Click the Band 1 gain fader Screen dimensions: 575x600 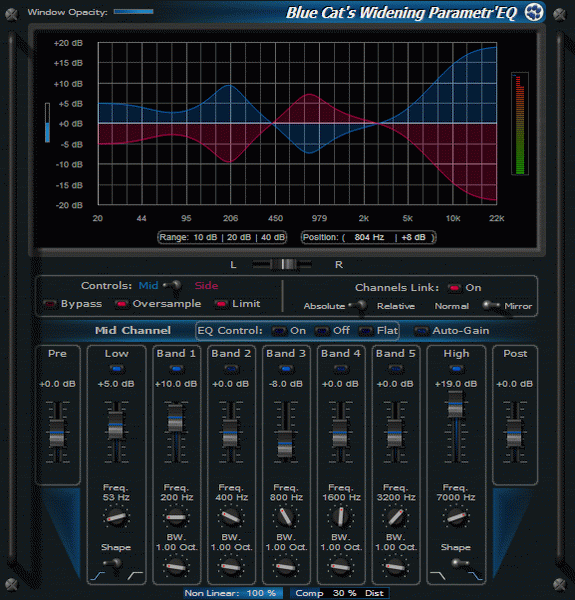pos(176,417)
